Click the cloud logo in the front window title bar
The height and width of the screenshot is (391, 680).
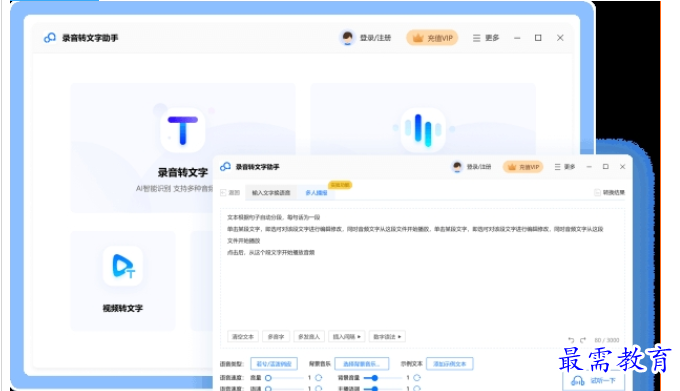[225, 166]
